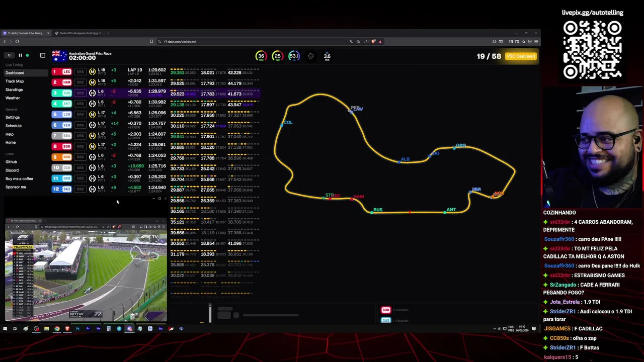Image resolution: width=644 pixels, height=362 pixels.
Task: Select the RUS driver badge
Action: (x=62, y=93)
